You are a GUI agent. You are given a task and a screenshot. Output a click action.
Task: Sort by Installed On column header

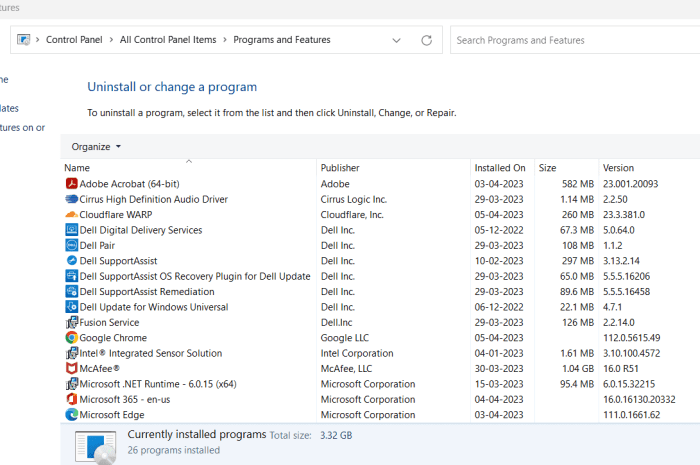tap(500, 168)
